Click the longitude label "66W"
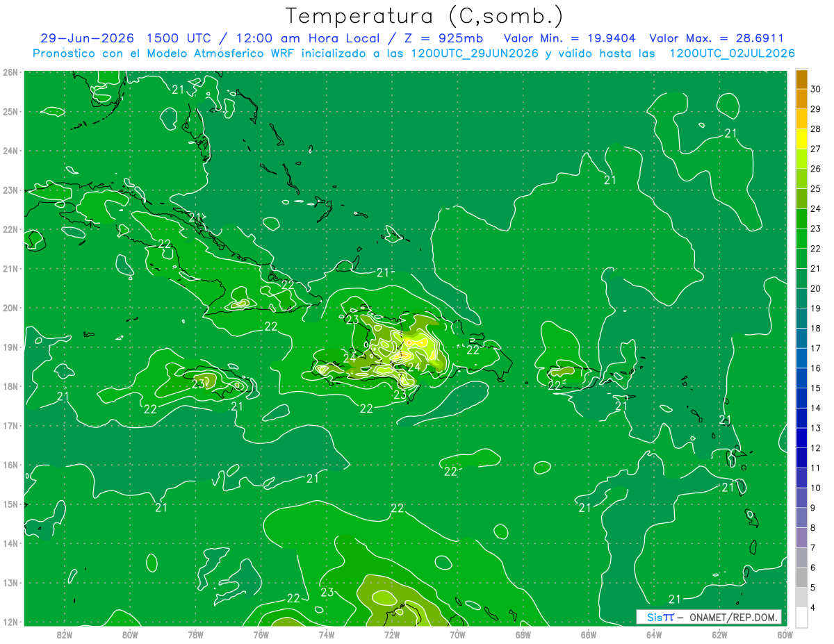This screenshot has height=644, width=834. [x=589, y=634]
